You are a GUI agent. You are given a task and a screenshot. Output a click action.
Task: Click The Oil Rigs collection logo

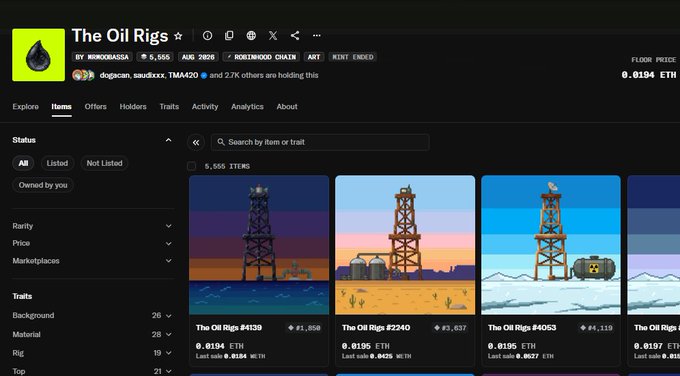point(39,55)
